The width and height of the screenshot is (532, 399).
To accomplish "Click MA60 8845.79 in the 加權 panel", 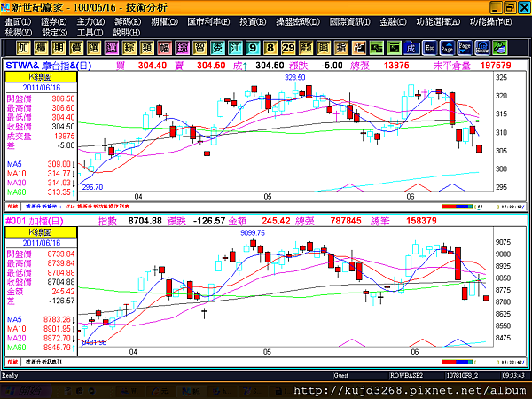I will pos(41,348).
